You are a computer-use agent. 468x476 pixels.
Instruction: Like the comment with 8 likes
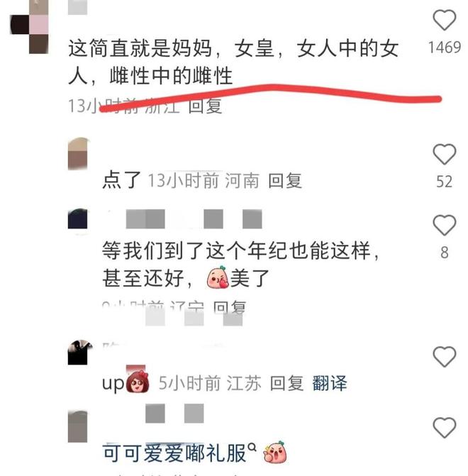[x=444, y=226]
